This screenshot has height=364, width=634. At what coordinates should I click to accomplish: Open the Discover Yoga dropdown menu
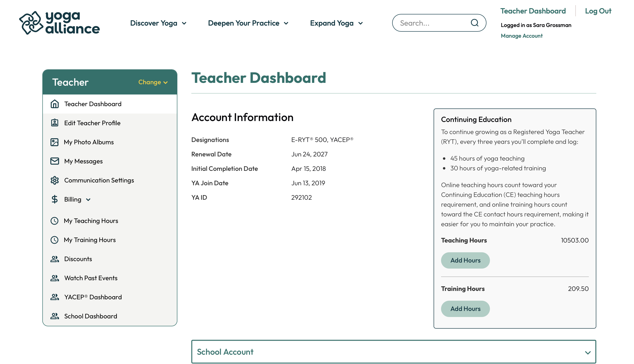[x=158, y=23]
